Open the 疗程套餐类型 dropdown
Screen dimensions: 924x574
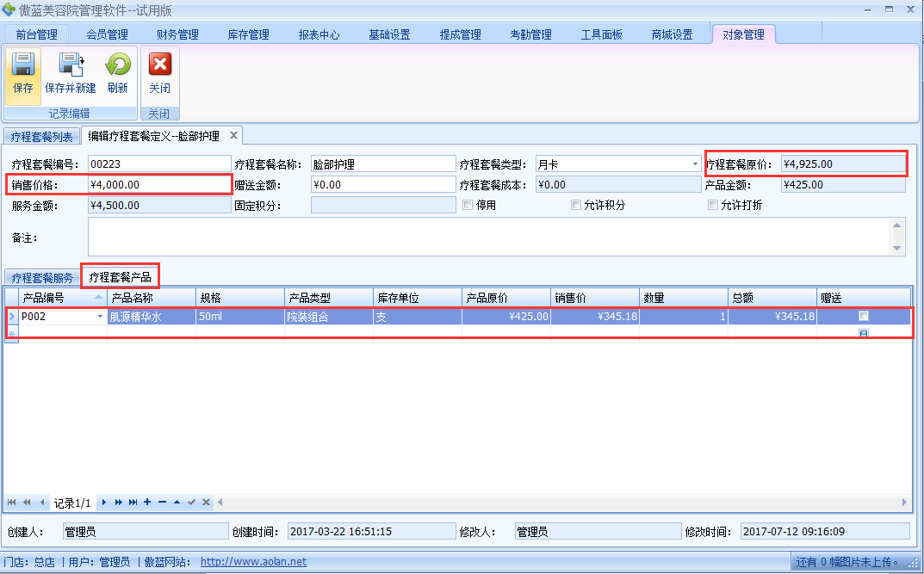coord(695,164)
